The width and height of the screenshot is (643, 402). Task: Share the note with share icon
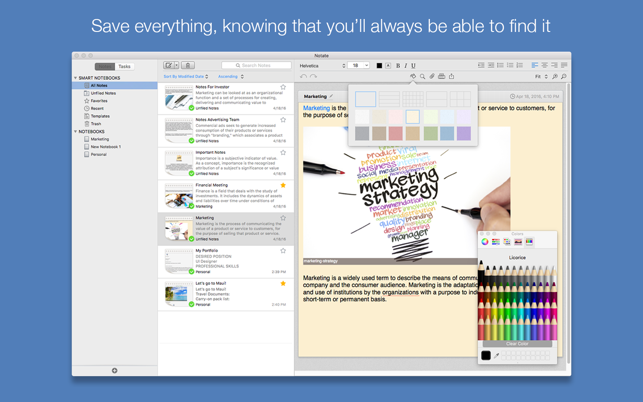tap(451, 76)
